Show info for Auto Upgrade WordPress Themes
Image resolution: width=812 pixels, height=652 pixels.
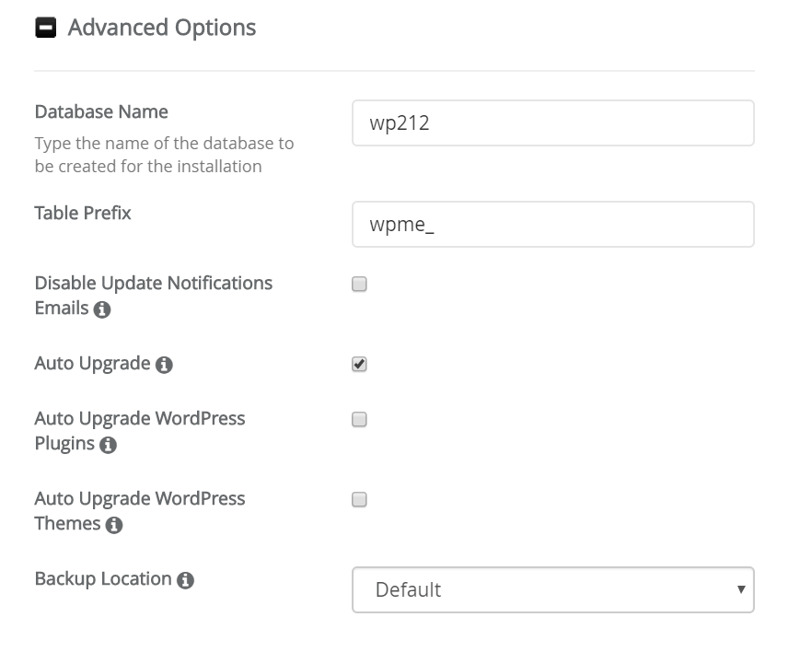[x=114, y=525]
